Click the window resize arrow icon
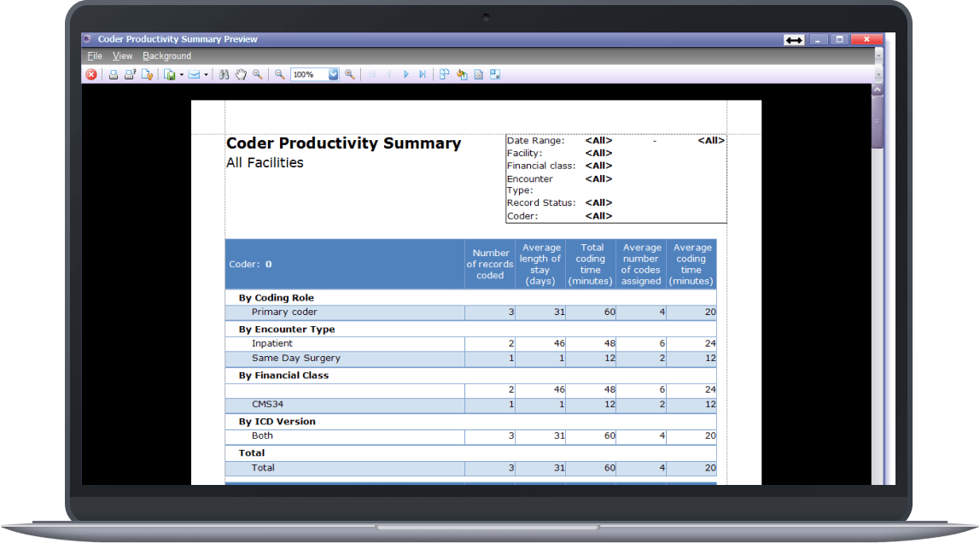Viewport: 980px width, 543px height. pos(793,39)
